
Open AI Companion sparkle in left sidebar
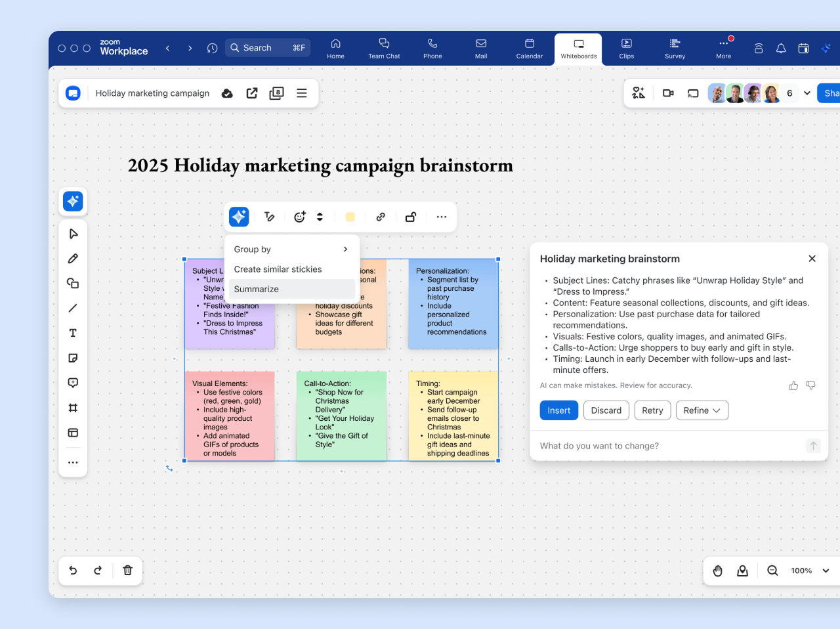pyautogui.click(x=73, y=201)
